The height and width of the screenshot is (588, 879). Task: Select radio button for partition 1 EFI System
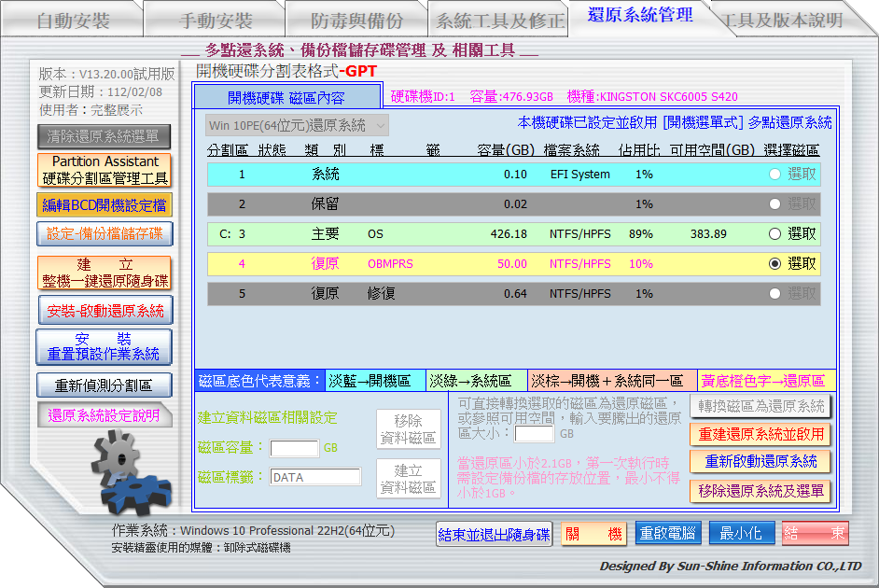774,175
